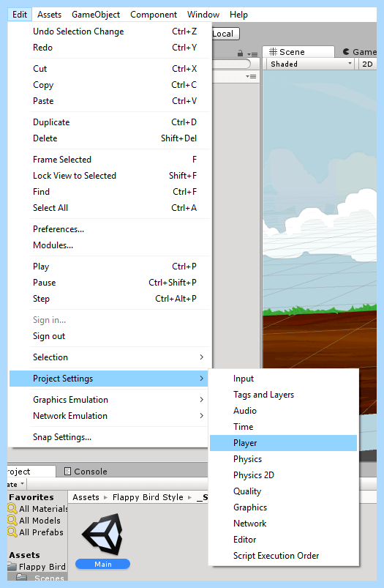Select the Assets tree heading
Viewport: 384px width, 588px height.
point(24,555)
